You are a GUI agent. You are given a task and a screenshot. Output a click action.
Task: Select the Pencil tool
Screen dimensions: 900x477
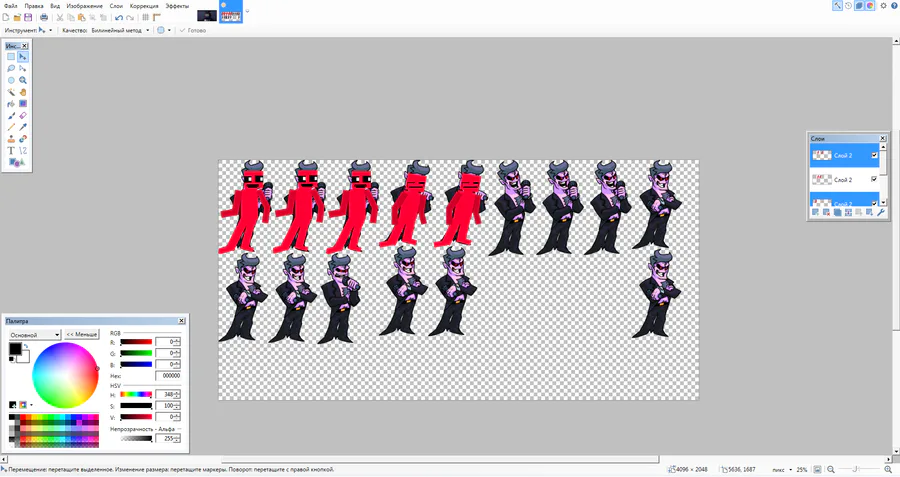tap(11, 127)
